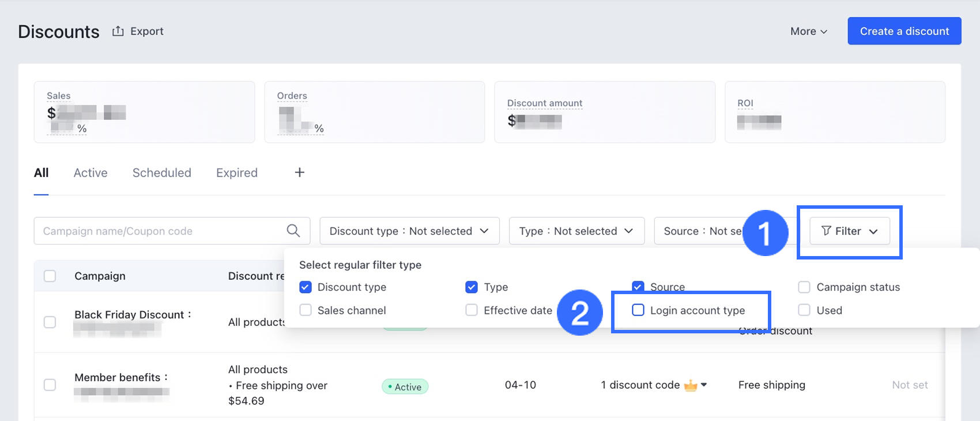Image resolution: width=980 pixels, height=421 pixels.
Task: Focus the Campaign name/Coupon code search field
Action: coord(161,231)
